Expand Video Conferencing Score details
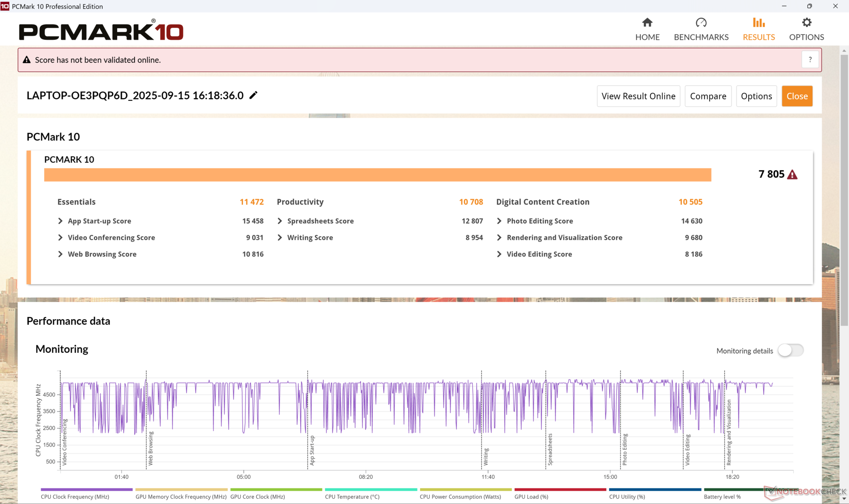This screenshot has height=504, width=849. (x=61, y=238)
